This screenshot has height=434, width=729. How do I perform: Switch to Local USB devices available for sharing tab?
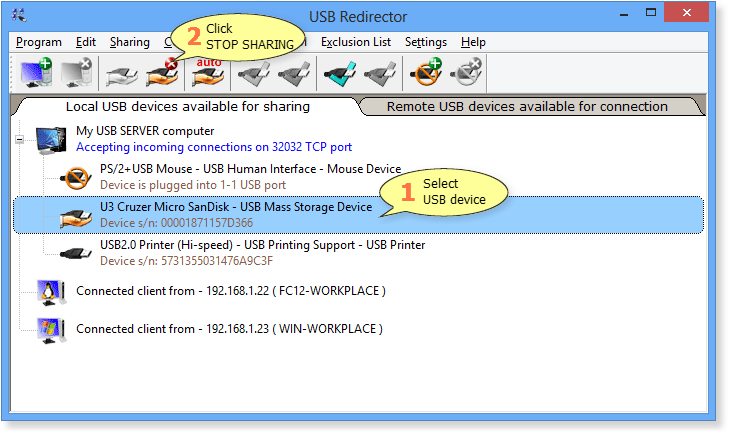(187, 107)
